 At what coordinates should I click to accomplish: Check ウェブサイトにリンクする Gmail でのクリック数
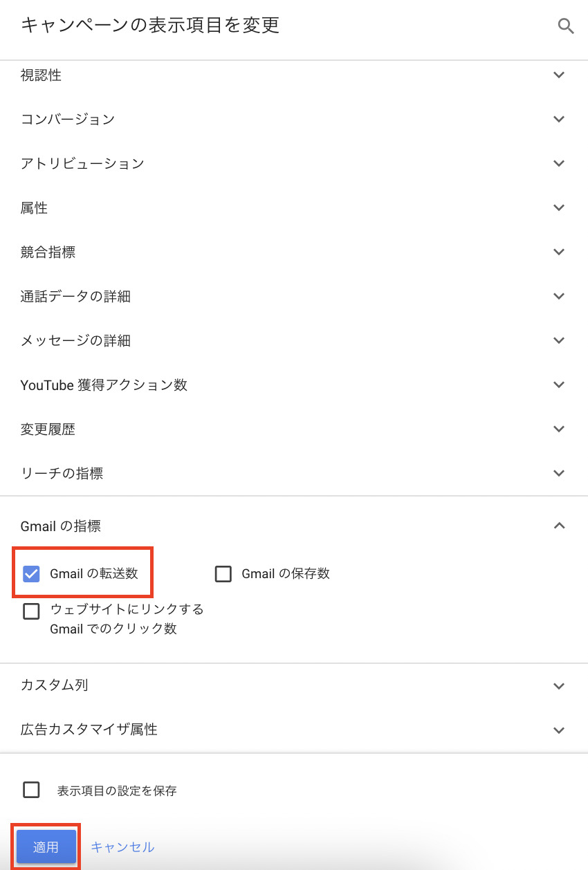[x=31, y=611]
